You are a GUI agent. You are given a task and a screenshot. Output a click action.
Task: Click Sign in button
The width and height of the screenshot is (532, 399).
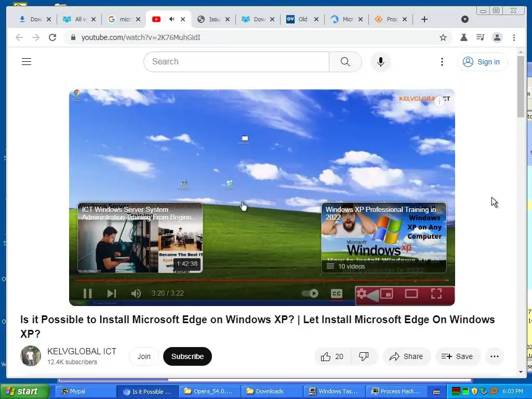point(482,62)
